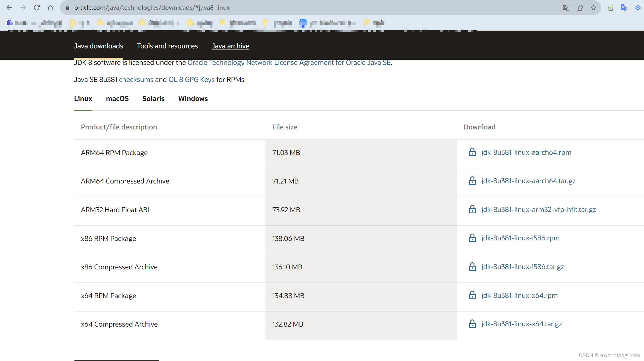This screenshot has width=644, height=361.
Task: Click lock icon beside jdk-8u381-linux-i586.rpm
Action: click(x=472, y=238)
